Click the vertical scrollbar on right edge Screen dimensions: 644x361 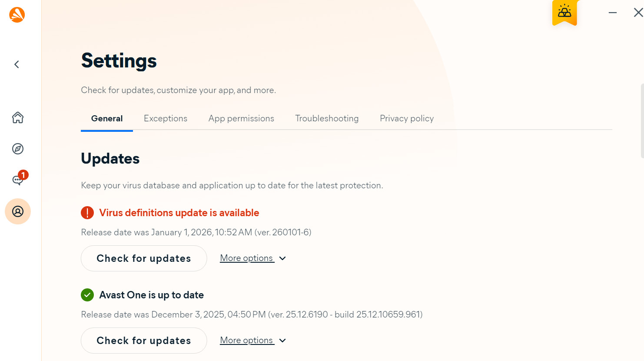pos(642,121)
